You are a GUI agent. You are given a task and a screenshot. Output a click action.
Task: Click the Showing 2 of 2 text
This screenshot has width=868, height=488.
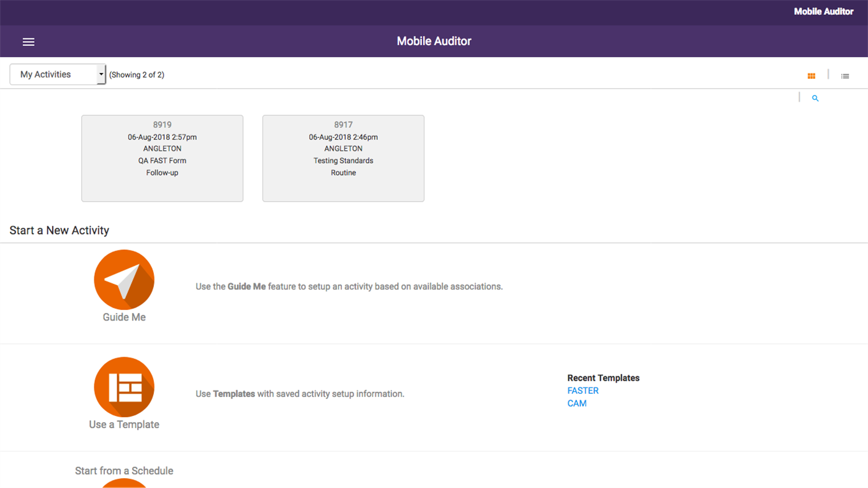click(x=136, y=75)
